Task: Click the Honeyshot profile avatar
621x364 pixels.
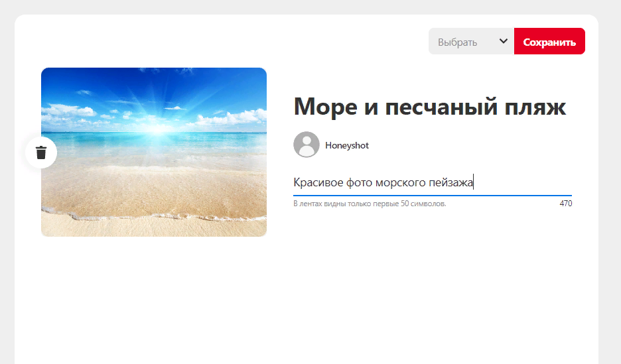Action: pos(306,145)
